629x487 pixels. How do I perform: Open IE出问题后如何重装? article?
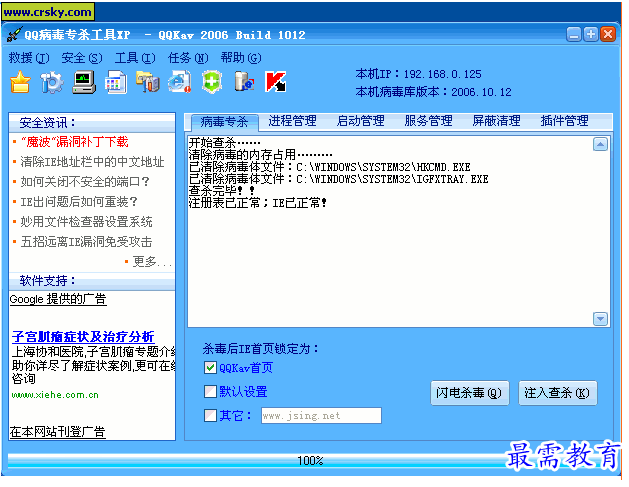(79, 202)
